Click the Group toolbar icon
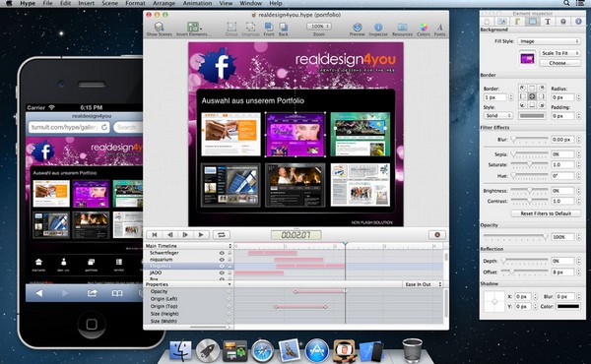The width and height of the screenshot is (591, 364). click(231, 29)
